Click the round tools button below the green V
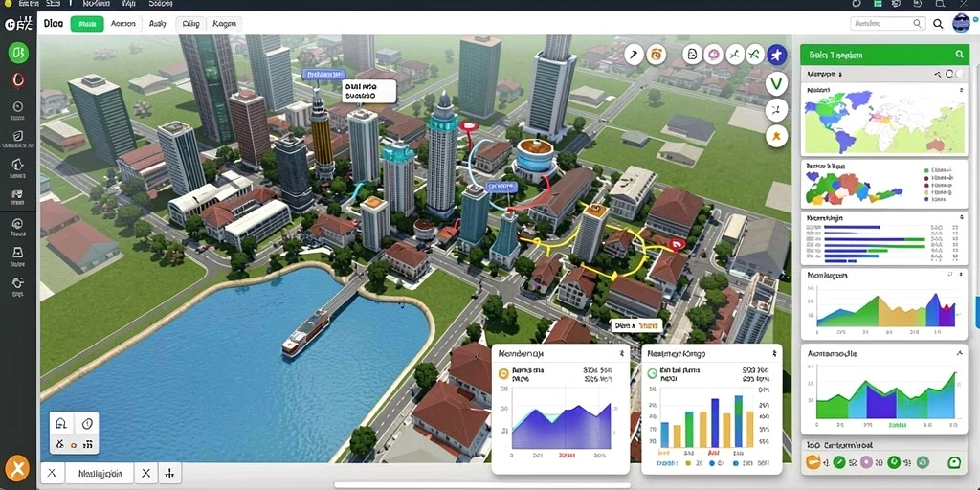Screen dimensions: 980x490 click(776, 110)
